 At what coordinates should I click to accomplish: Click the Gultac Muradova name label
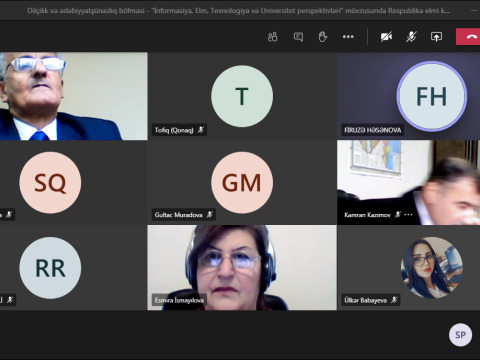click(x=178, y=215)
